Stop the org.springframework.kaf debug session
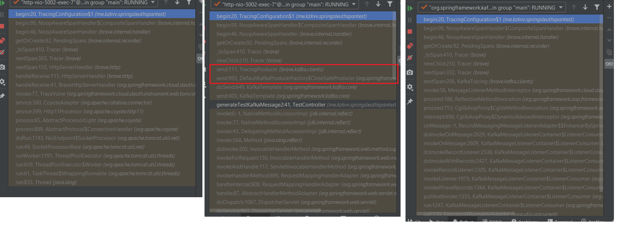 410,32
